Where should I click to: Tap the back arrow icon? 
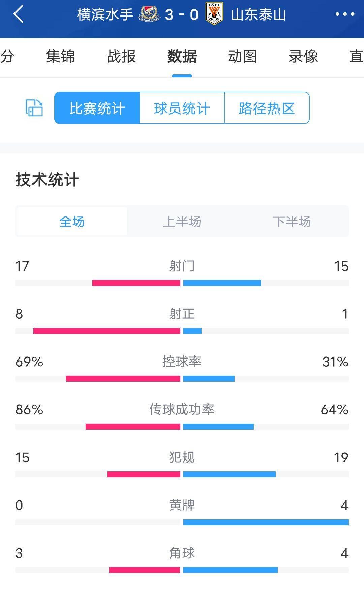pos(18,14)
